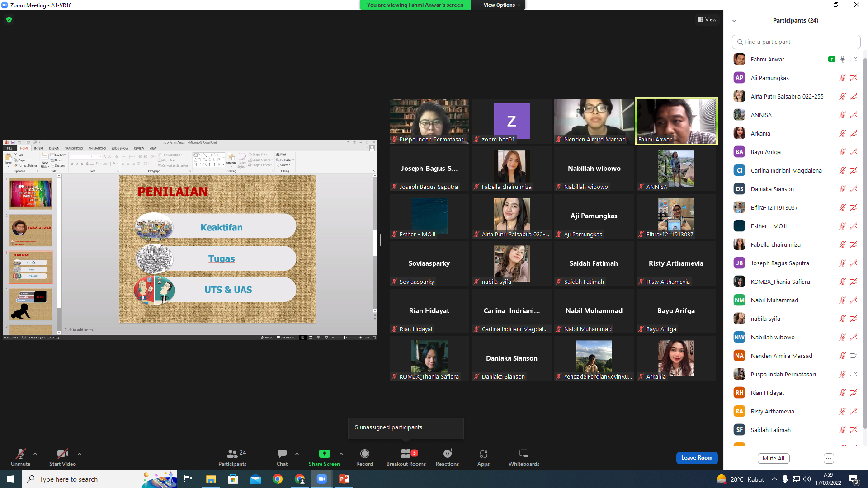
Task: Click the Unmute microphone icon
Action: (x=20, y=454)
